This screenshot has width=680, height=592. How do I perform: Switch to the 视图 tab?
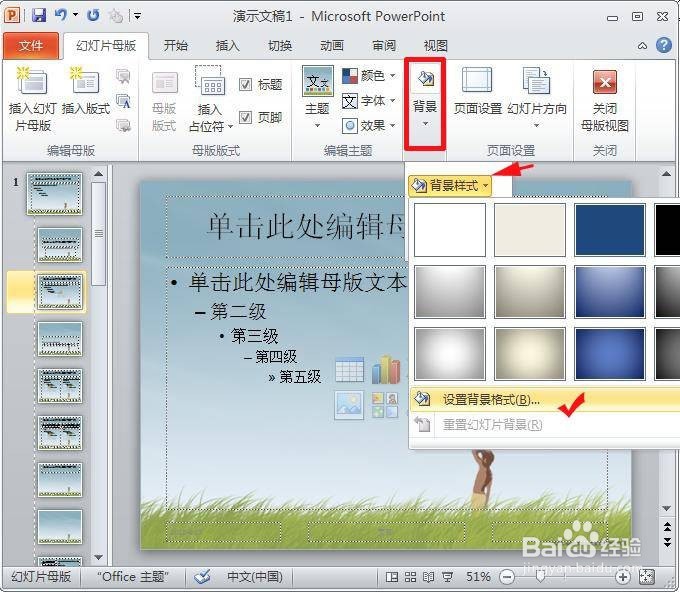coord(435,46)
